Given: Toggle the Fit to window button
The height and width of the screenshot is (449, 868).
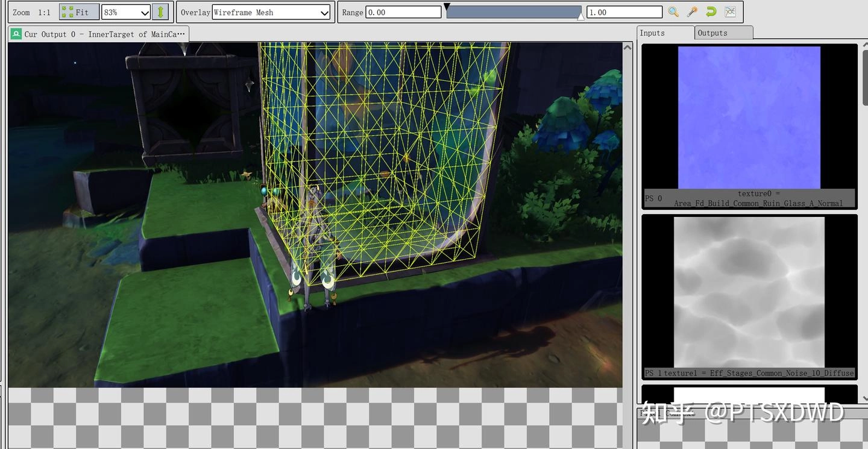Looking at the screenshot, I should (x=79, y=12).
